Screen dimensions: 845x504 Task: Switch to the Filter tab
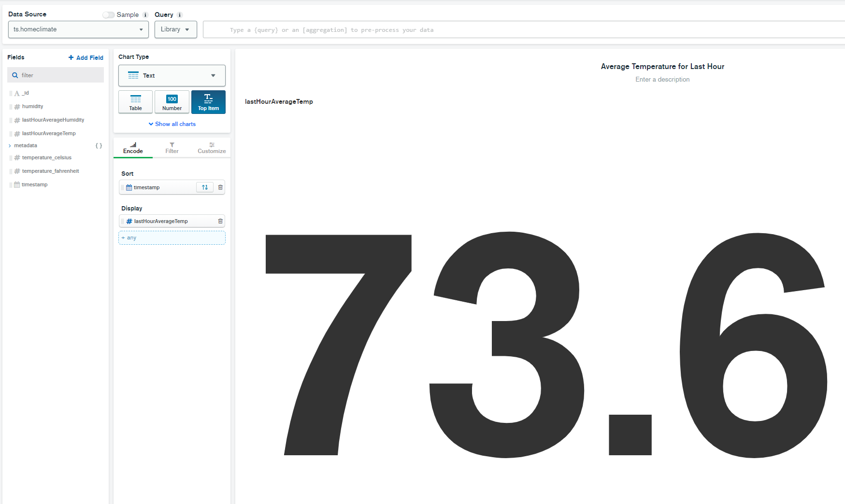172,148
